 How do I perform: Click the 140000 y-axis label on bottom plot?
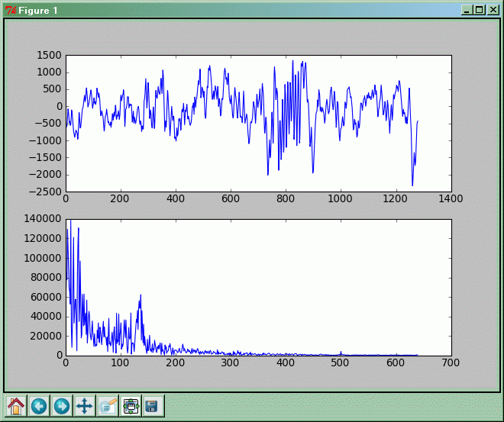(x=42, y=220)
